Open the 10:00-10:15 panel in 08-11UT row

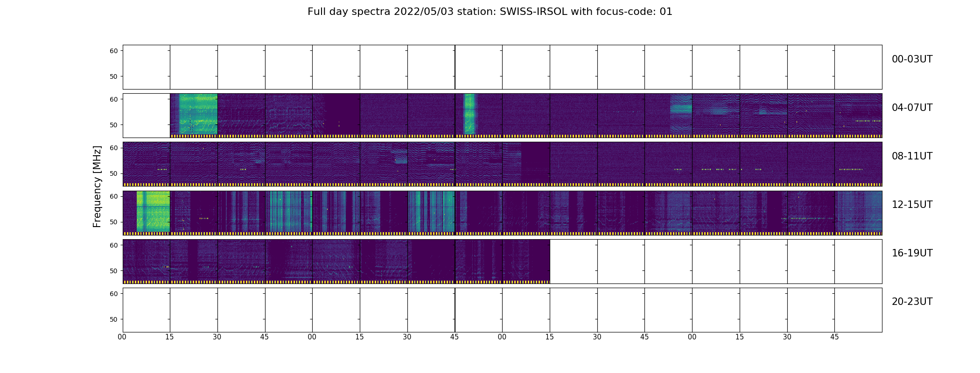[526, 164]
